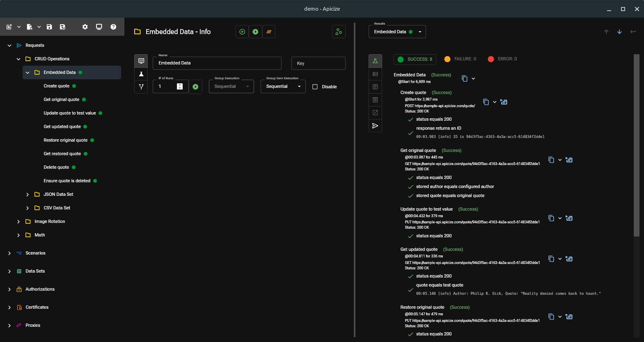Expand copy options for Get original quote
The image size is (644, 342).
coord(560,160)
